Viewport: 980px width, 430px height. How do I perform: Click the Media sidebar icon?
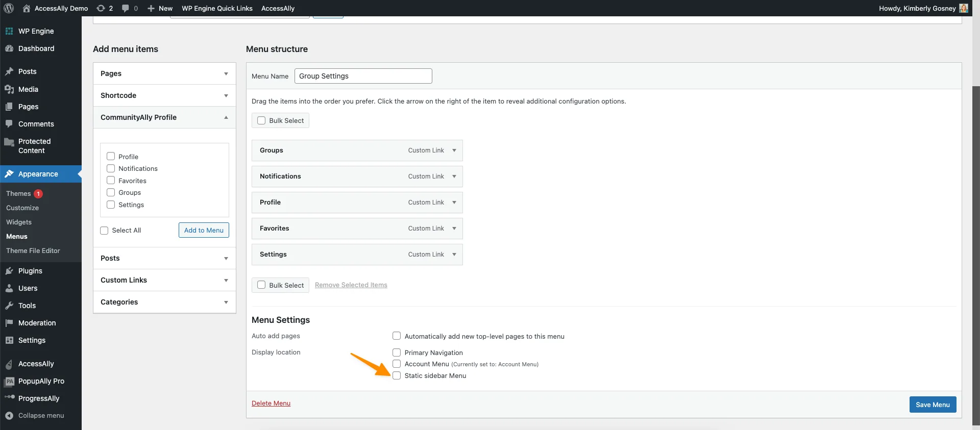(x=9, y=89)
